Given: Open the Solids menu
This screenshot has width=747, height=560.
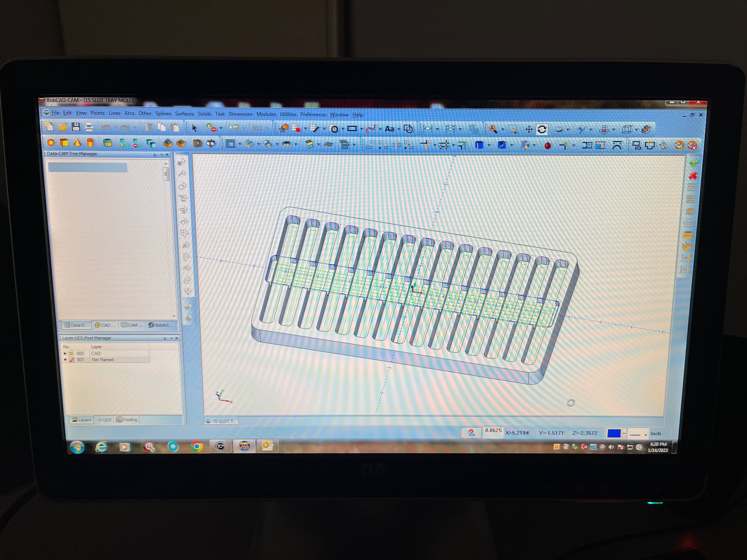Looking at the screenshot, I should coord(204,114).
